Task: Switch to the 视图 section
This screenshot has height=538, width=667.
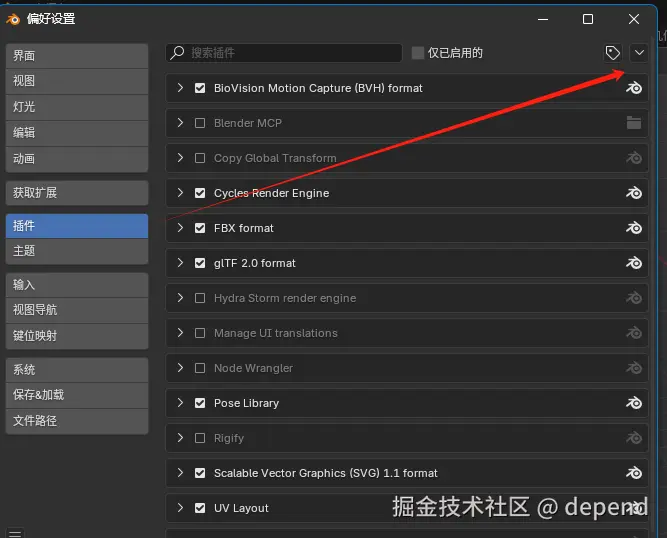Action: click(x=77, y=81)
